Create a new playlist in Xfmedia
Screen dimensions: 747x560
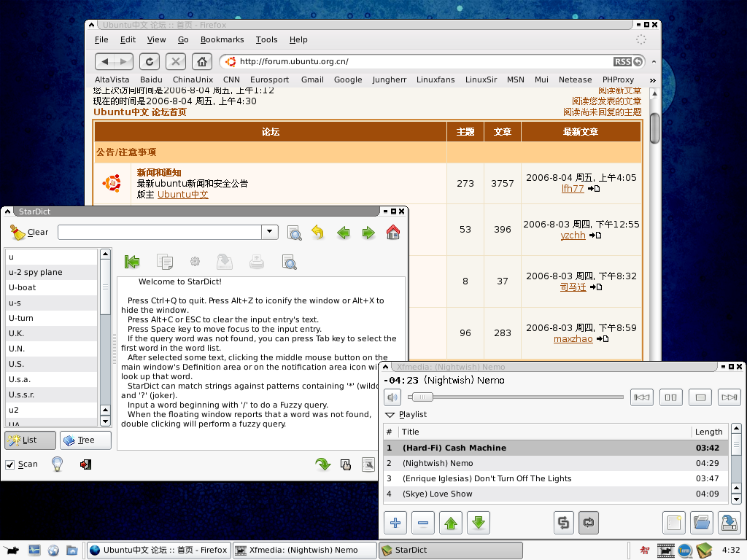pos(674,523)
